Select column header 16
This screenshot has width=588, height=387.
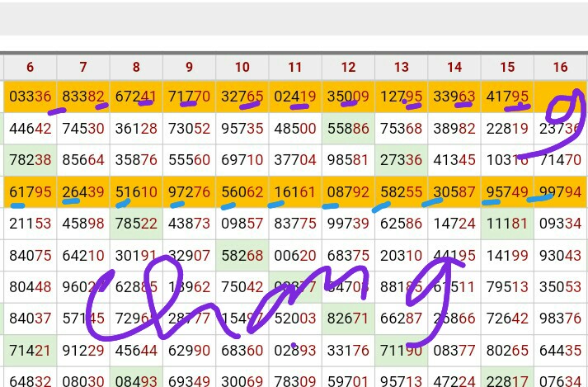(x=561, y=68)
